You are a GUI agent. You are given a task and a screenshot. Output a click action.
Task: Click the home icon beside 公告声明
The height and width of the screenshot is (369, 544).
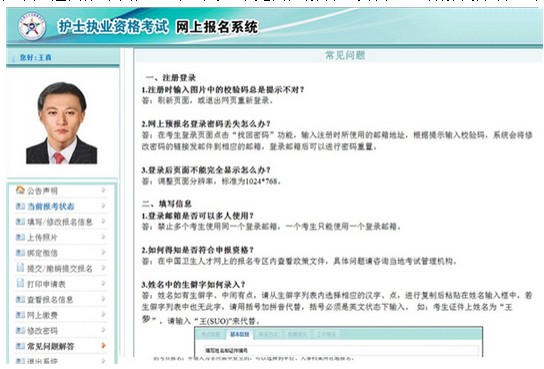pos(20,190)
